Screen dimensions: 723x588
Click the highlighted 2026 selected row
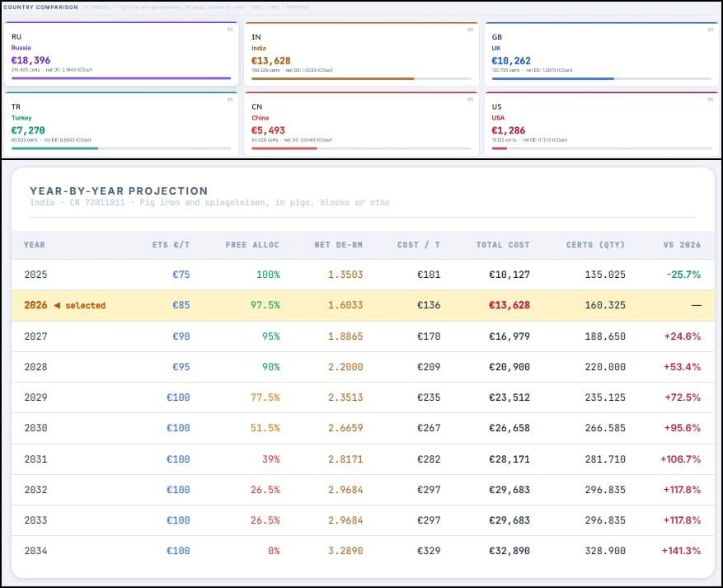[x=363, y=305]
